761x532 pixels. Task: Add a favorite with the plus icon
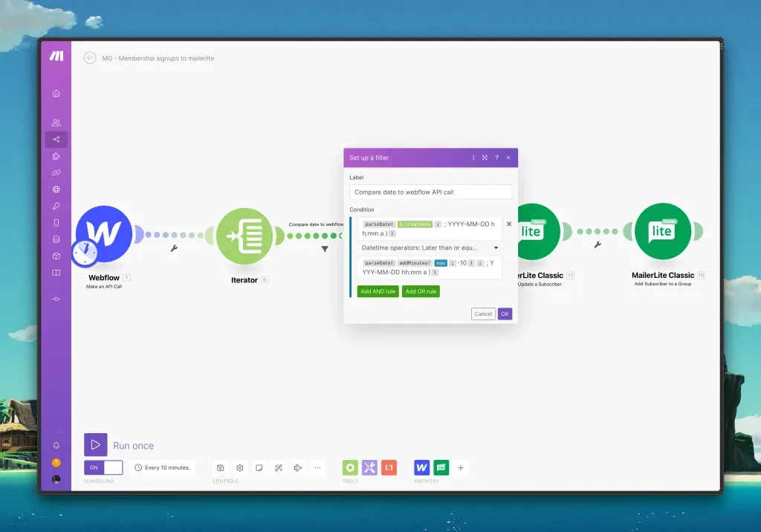[x=461, y=468]
